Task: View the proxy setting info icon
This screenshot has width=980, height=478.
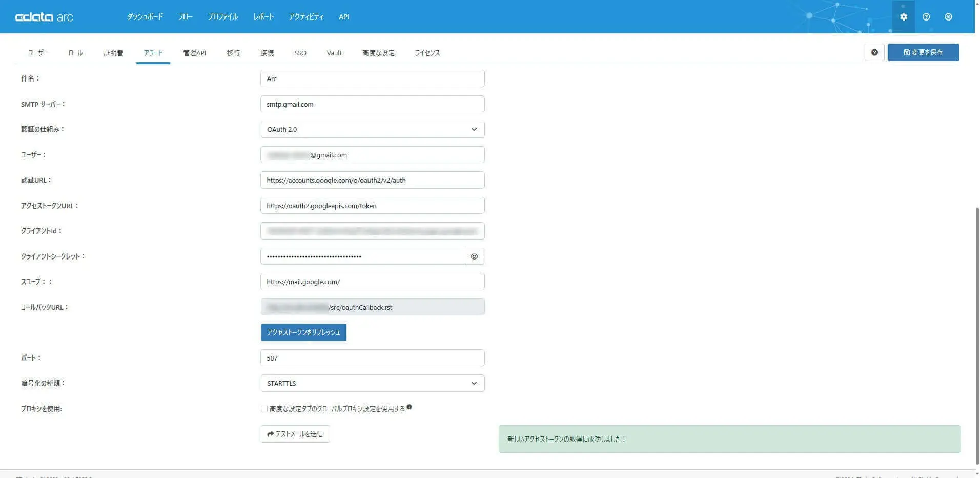Action: click(x=409, y=407)
